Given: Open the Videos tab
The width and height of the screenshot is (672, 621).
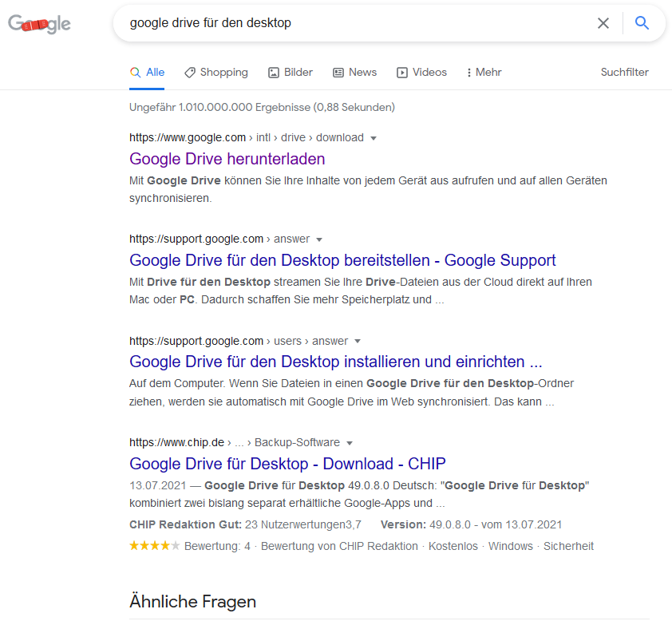Looking at the screenshot, I should 421,73.
